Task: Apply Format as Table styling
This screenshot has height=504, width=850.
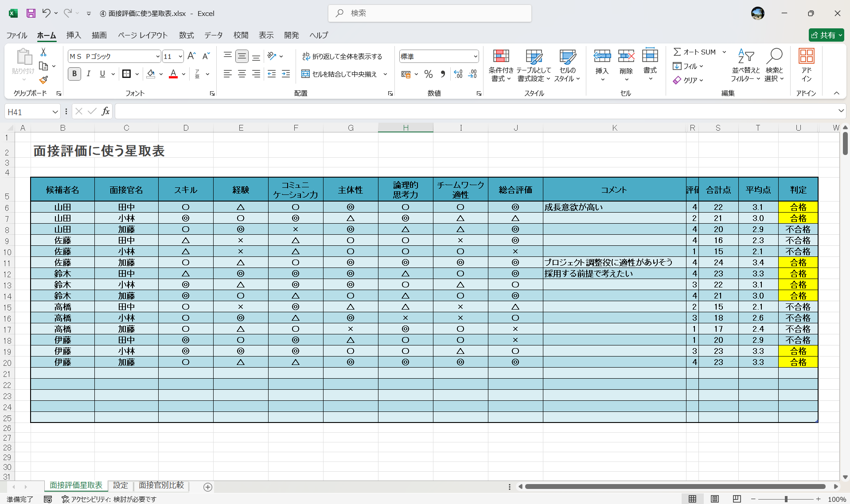Action: click(x=534, y=65)
